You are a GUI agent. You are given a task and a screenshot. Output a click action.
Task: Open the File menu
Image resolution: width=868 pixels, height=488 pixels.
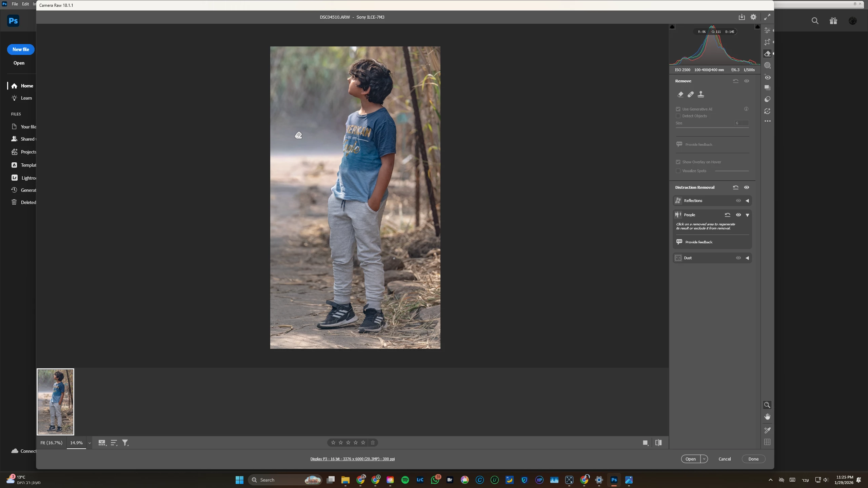pos(15,4)
